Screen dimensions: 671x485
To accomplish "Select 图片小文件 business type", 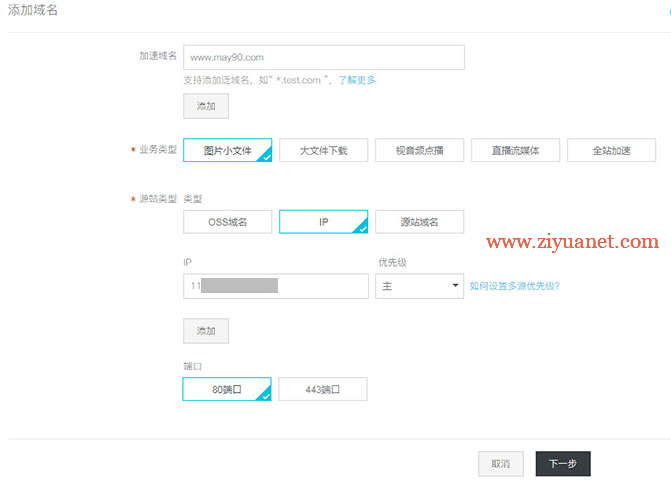I will [x=228, y=150].
